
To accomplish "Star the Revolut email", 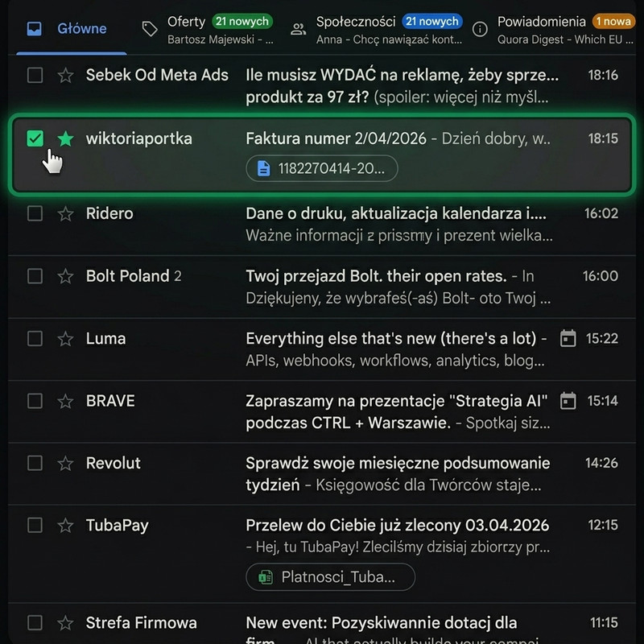I will (x=66, y=464).
